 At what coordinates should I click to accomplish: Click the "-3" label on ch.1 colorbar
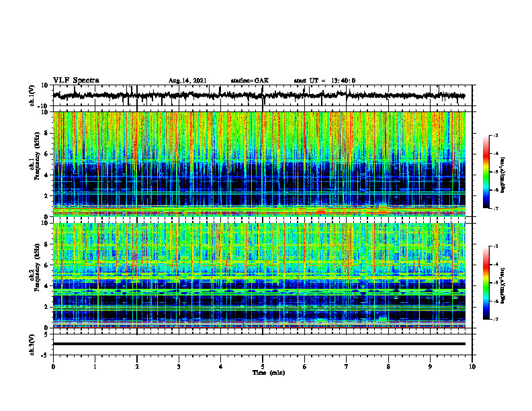coord(495,136)
